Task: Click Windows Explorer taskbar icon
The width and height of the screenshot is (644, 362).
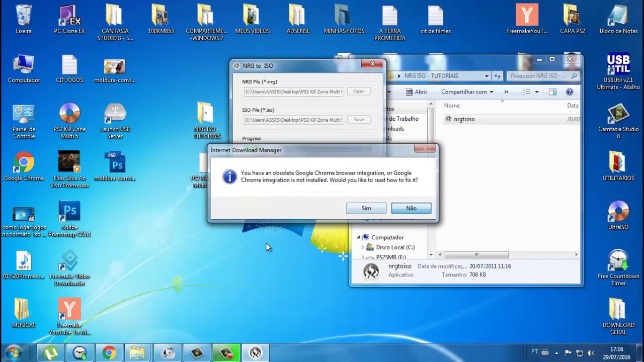Action: coord(137,353)
